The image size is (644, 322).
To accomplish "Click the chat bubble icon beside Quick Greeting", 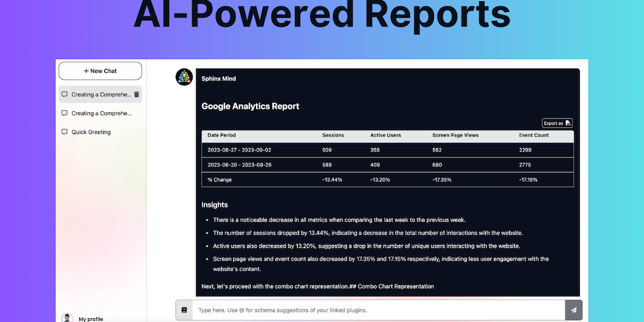I will [x=64, y=132].
